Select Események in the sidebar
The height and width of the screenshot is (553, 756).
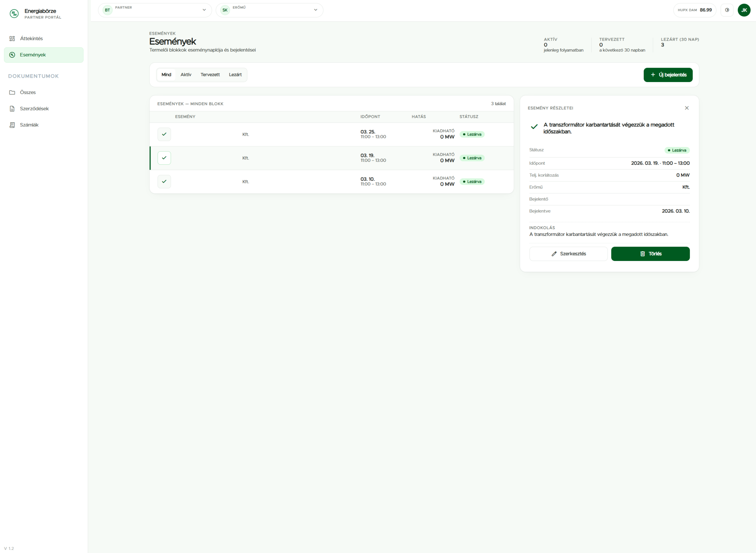point(43,55)
